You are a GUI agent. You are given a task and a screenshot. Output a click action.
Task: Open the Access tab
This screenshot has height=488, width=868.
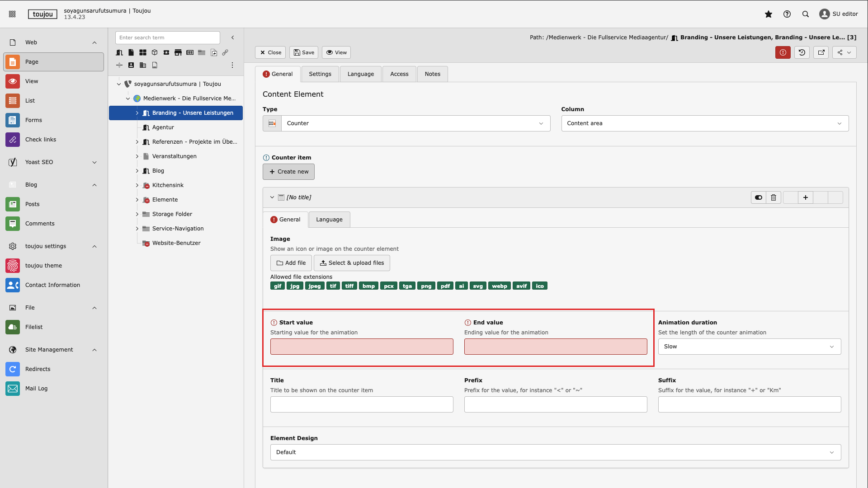pos(399,74)
